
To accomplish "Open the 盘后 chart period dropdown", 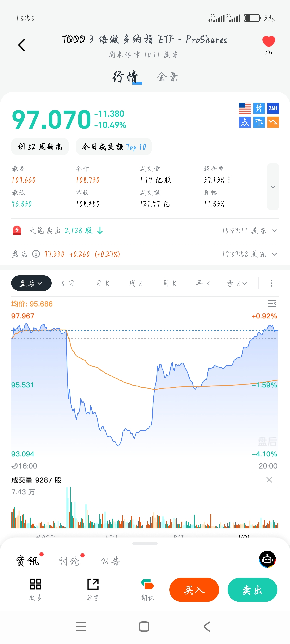I will [31, 283].
